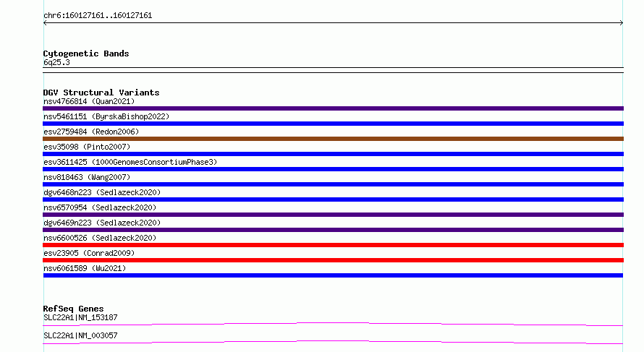Select the DGV Structural Variants track title
This screenshot has height=352, width=644.
click(x=101, y=93)
